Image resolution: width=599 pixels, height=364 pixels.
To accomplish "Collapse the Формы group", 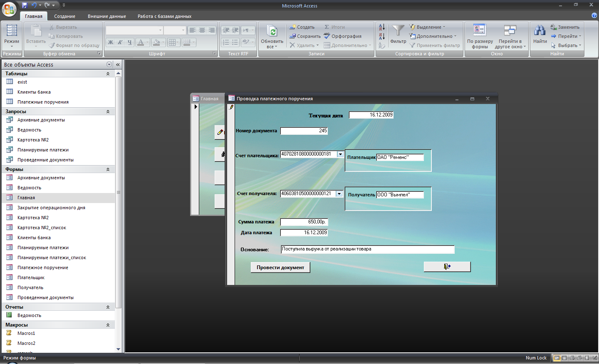I will (x=108, y=169).
